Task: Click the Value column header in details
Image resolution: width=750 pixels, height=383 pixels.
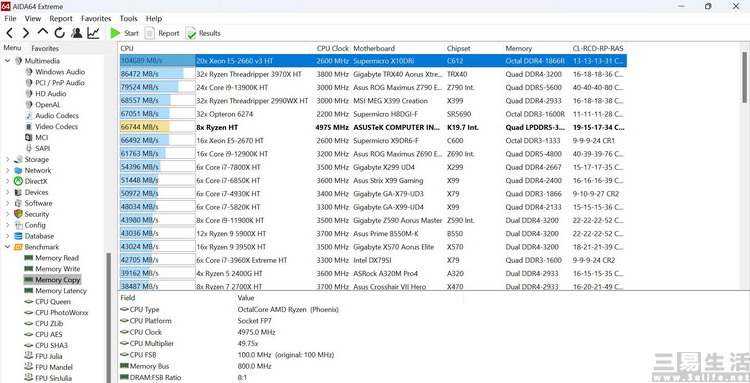Action: pyautogui.click(x=349, y=297)
